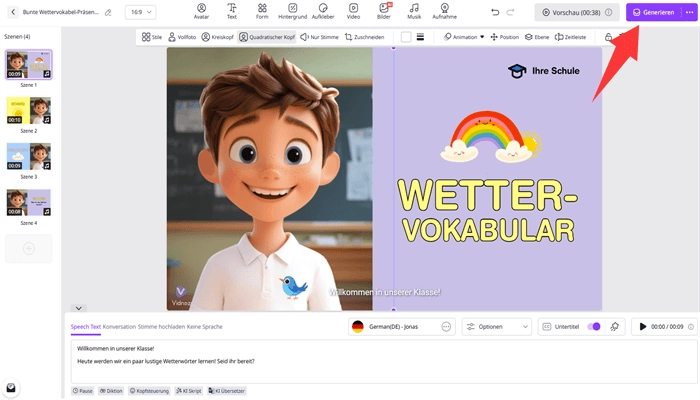Edit project title with pencil icon

point(108,12)
